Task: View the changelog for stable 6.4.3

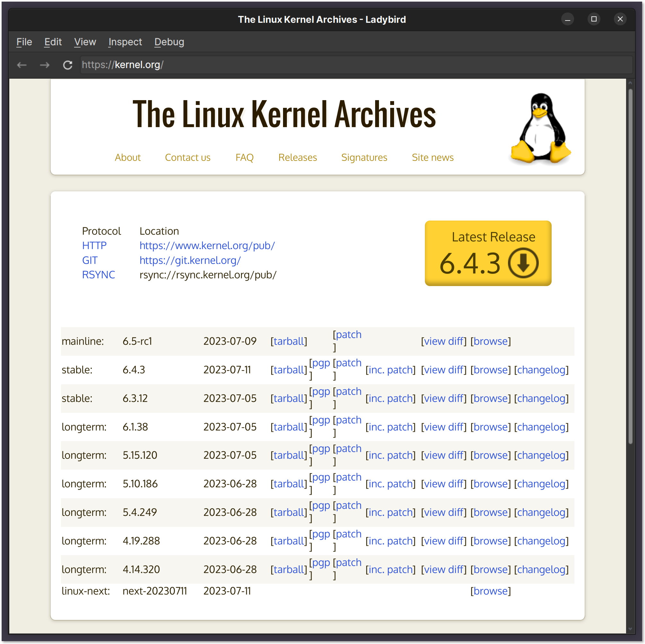Action: pos(541,370)
